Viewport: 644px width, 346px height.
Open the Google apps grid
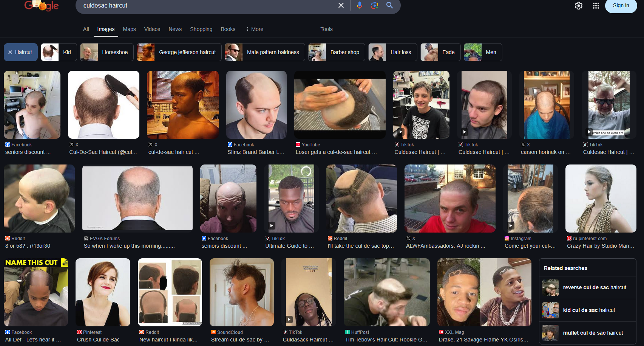(x=596, y=6)
